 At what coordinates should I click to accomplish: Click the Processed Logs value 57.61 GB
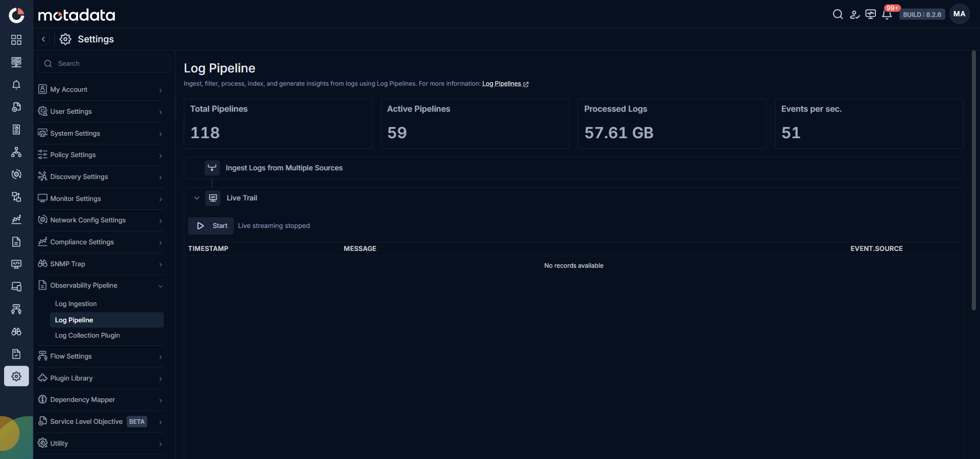619,133
